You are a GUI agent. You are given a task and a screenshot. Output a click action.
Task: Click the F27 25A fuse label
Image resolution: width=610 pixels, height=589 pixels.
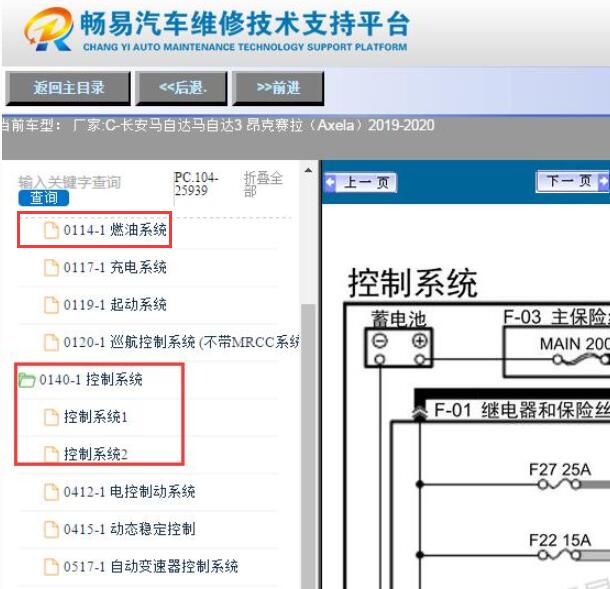point(560,470)
